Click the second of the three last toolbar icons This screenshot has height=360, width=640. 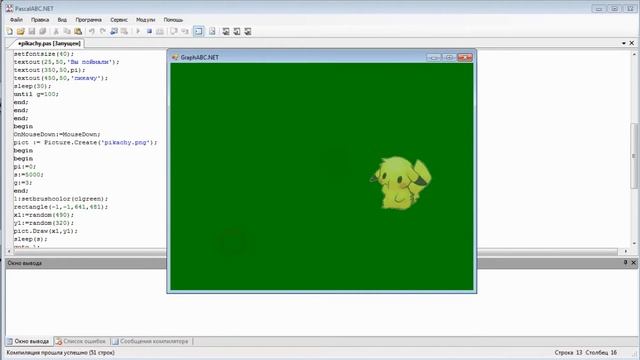tap(237, 31)
